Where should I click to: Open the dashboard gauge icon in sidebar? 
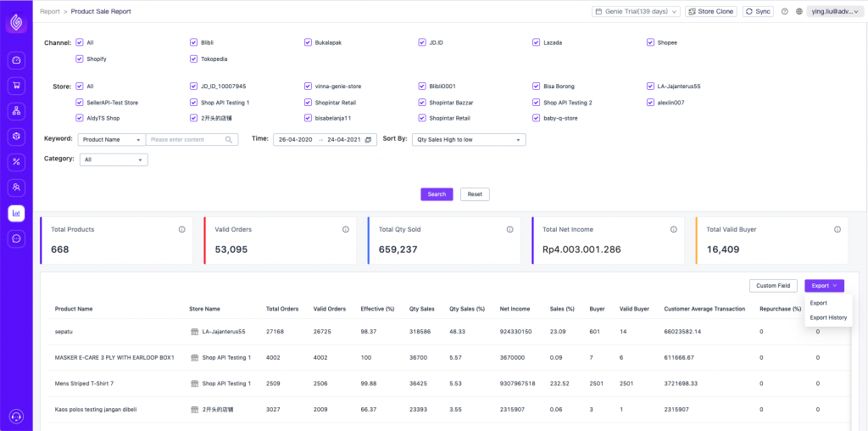[x=16, y=60]
